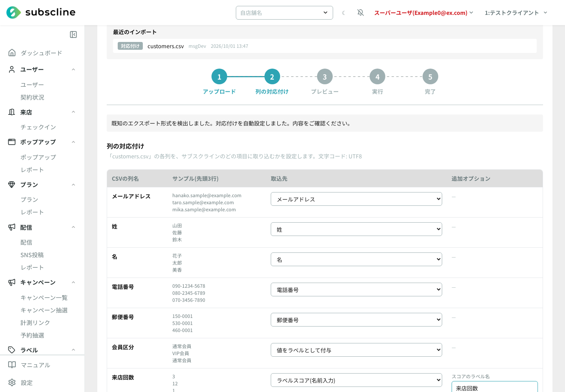Open the スーパーユーザ account menu
Viewport: 565px width, 392px height.
(424, 13)
